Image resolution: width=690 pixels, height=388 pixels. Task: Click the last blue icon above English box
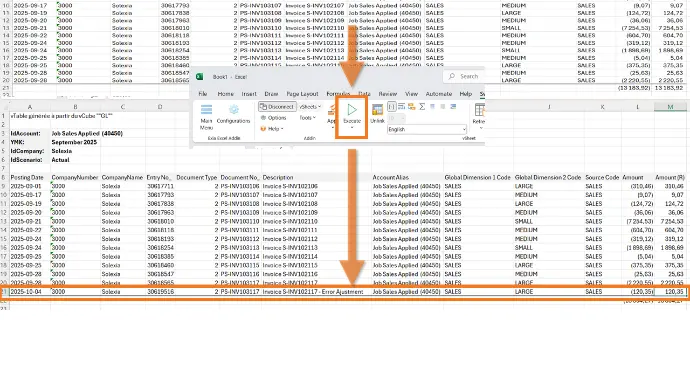click(x=453, y=106)
